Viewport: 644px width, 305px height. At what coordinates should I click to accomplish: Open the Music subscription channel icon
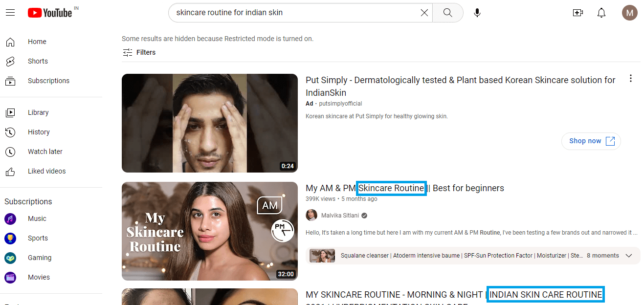[x=10, y=218]
